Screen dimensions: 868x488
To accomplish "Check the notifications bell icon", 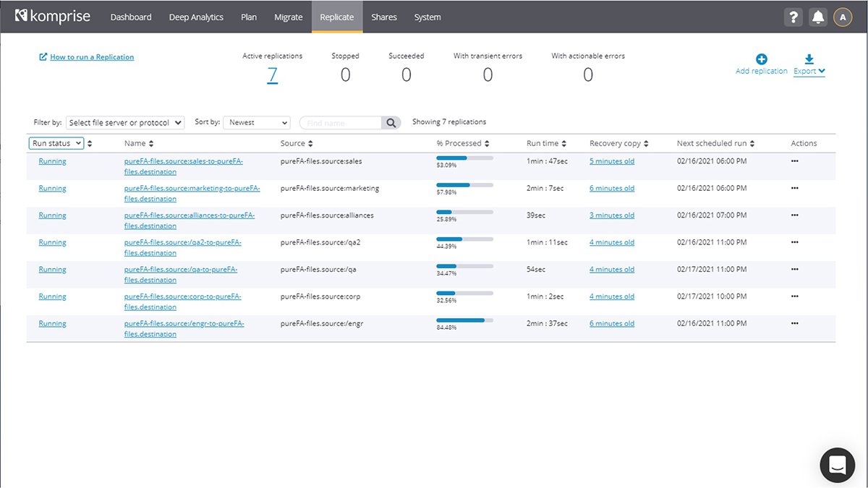I will pos(817,17).
